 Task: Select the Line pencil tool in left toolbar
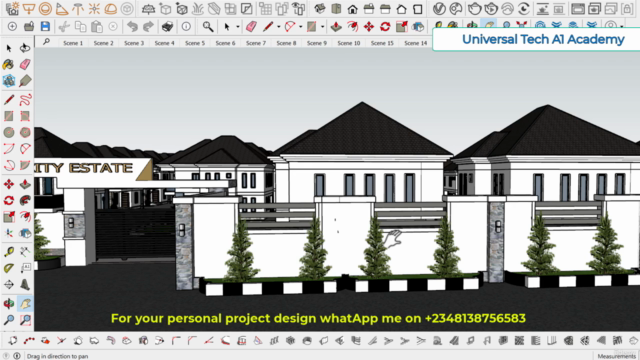coord(9,100)
